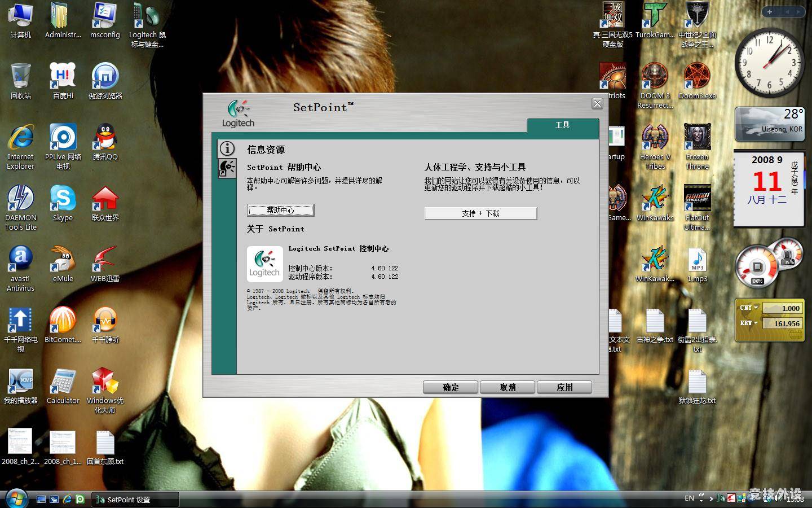The height and width of the screenshot is (508, 812).
Task: Click the 确定 button in SetPoint
Action: (x=451, y=387)
